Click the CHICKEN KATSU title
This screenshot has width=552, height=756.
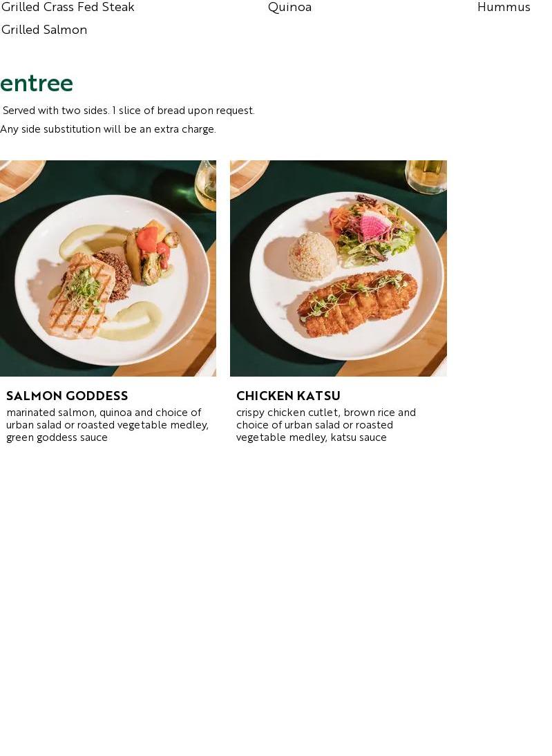coord(288,396)
